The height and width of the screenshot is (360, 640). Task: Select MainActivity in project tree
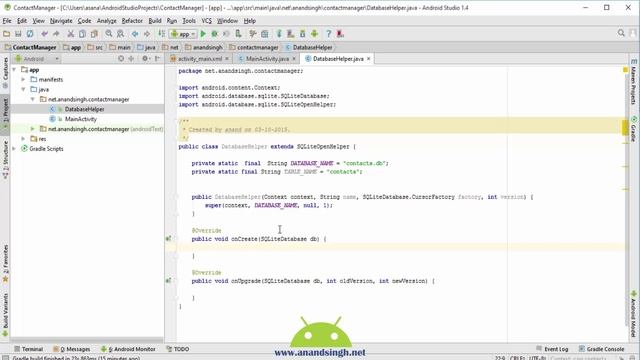tap(80, 119)
